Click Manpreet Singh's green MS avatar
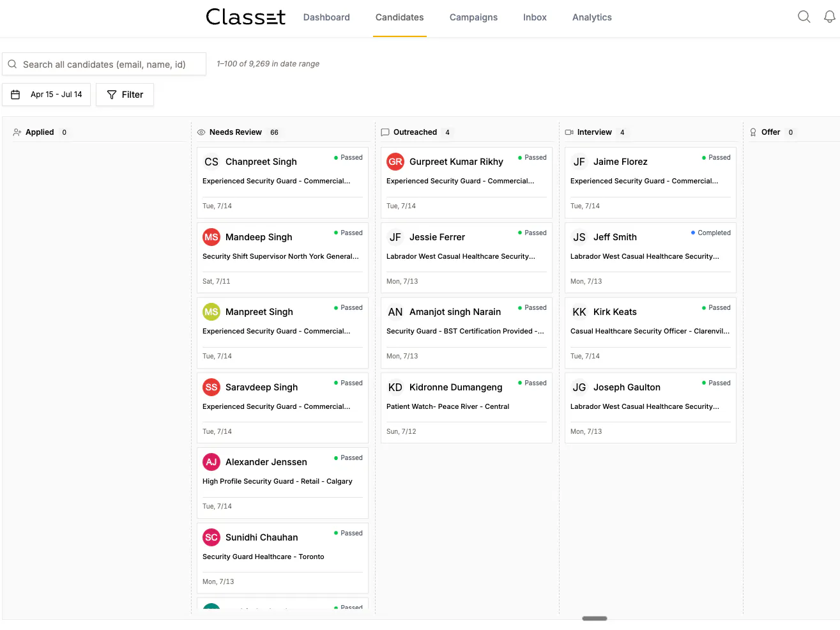The width and height of the screenshot is (840, 630). 211,312
